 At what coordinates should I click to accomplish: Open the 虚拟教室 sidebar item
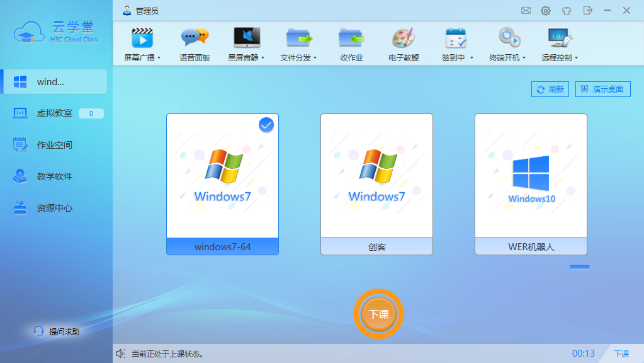[x=55, y=113]
